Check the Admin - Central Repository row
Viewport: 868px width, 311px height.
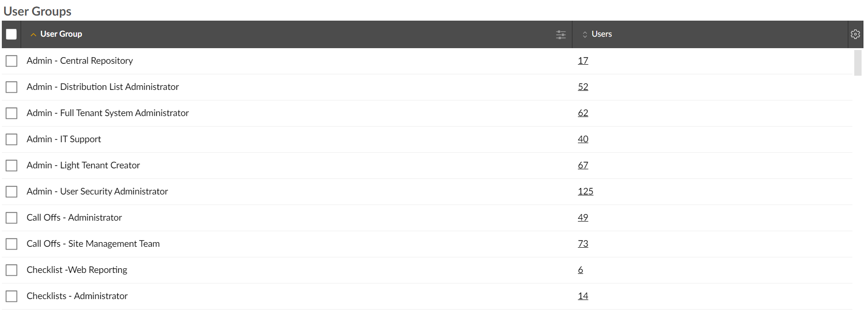pos(11,61)
